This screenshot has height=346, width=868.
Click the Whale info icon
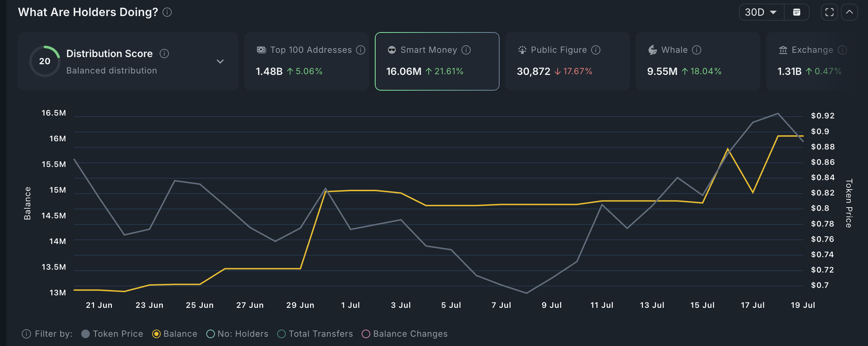click(x=697, y=50)
